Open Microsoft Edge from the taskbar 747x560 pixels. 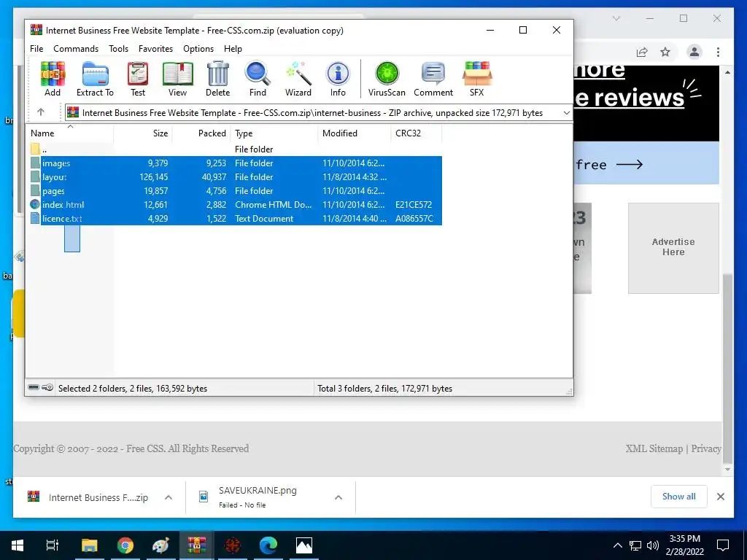point(268,545)
